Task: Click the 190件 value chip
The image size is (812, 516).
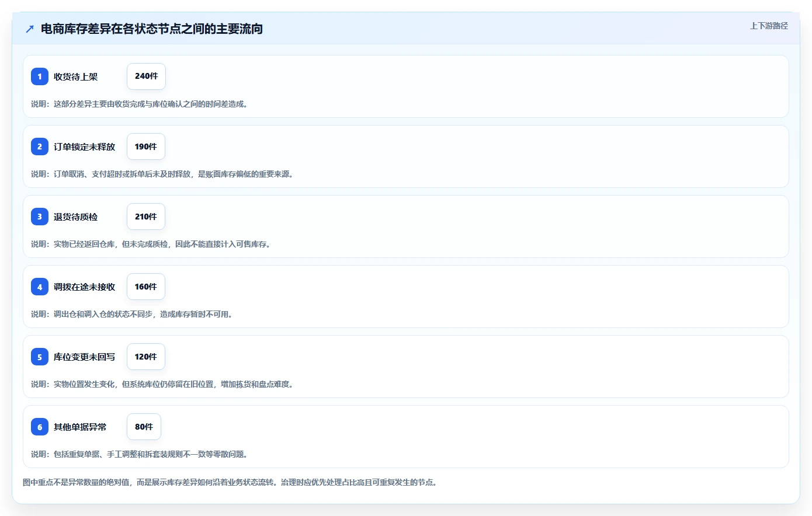Action: [x=146, y=147]
